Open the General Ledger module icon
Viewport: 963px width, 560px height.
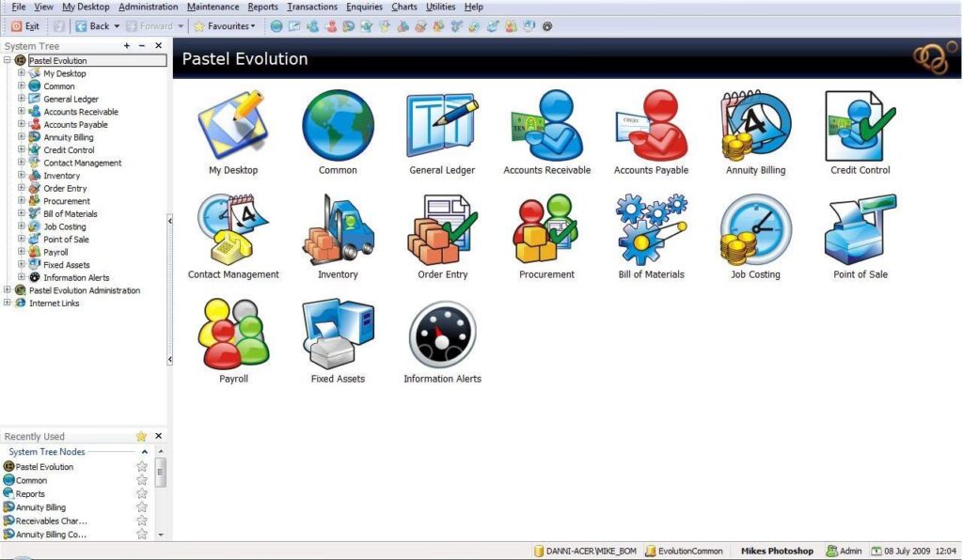point(441,128)
